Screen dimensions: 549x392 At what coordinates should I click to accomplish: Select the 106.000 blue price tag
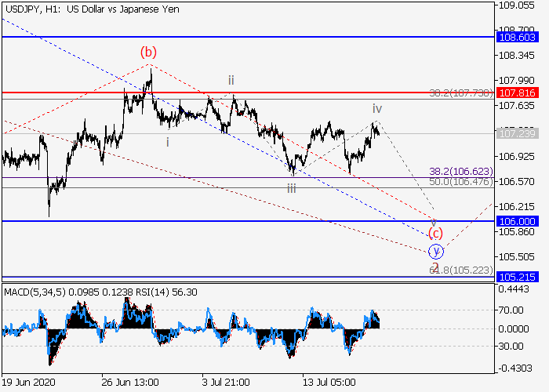[516, 221]
